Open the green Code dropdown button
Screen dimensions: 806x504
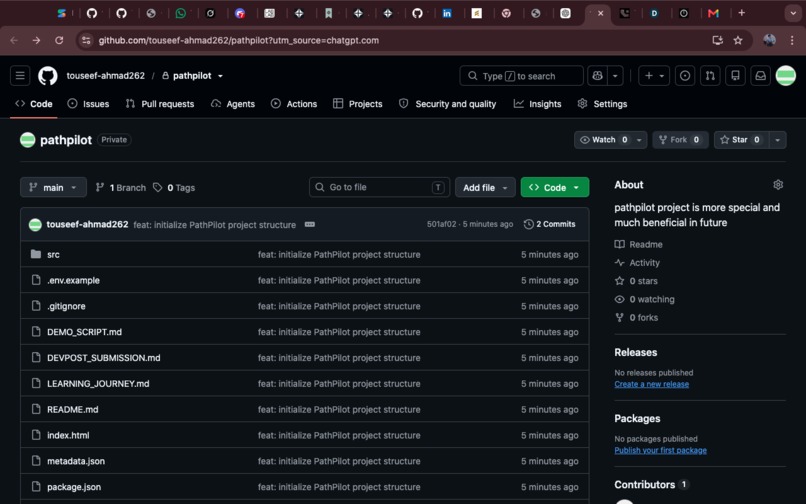555,188
